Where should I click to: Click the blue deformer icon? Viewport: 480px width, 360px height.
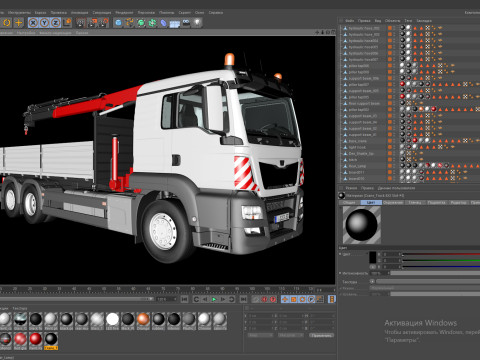pos(164,23)
